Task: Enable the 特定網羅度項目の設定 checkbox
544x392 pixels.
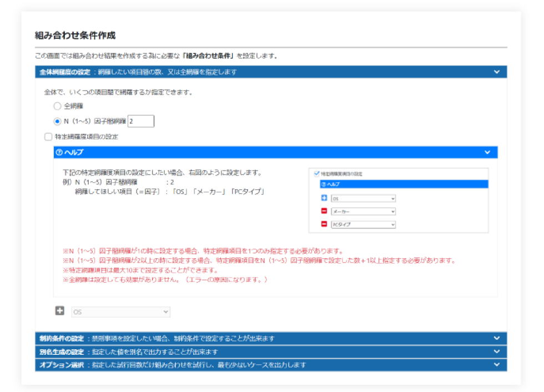Action: click(x=48, y=137)
